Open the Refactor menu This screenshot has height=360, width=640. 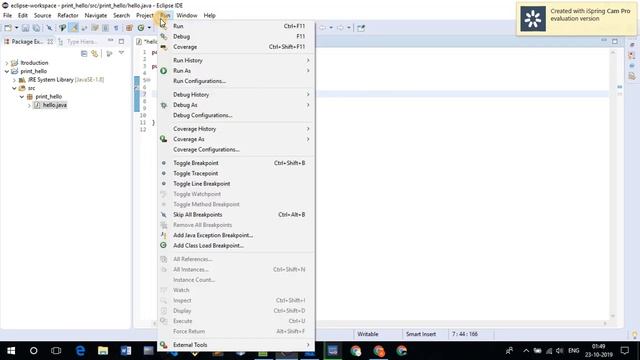[x=68, y=16]
